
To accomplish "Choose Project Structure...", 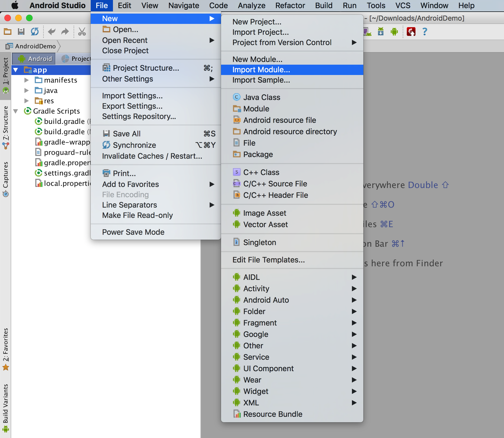I will tap(156, 68).
